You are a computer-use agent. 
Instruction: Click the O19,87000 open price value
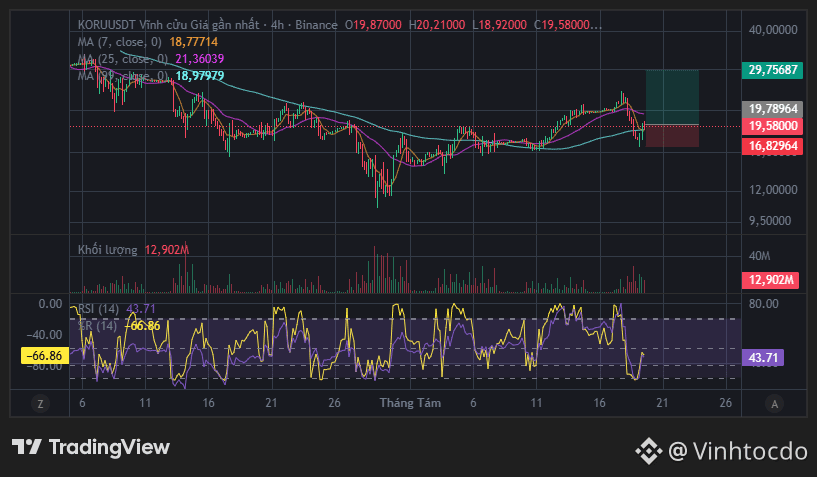[x=373, y=25]
